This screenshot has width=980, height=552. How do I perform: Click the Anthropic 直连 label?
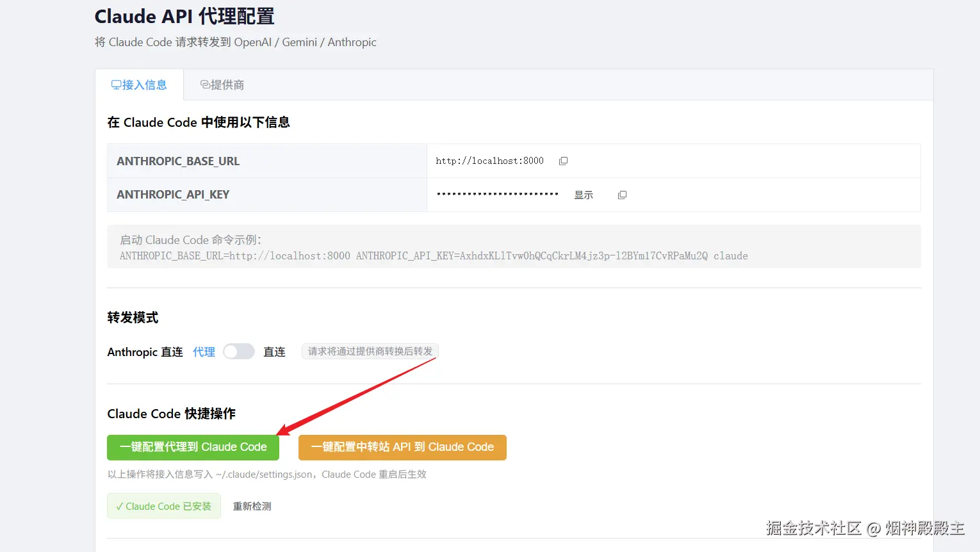(145, 352)
